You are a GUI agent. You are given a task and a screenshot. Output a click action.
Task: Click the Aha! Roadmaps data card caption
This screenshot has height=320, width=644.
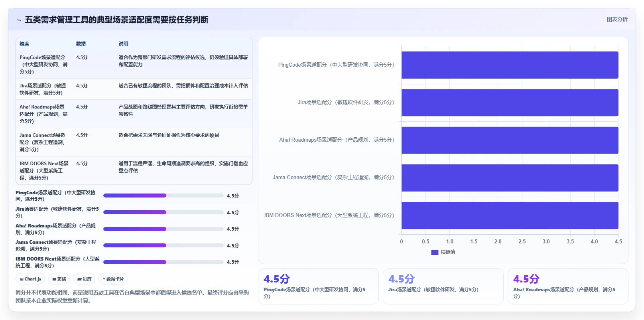[565, 293]
